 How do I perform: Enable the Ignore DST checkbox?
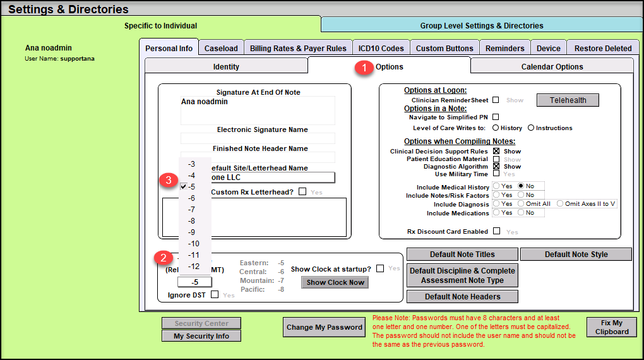[215, 294]
